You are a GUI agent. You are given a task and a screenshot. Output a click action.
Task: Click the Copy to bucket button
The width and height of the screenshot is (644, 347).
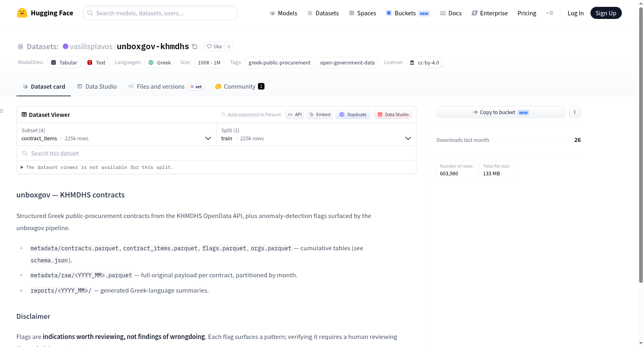(501, 112)
